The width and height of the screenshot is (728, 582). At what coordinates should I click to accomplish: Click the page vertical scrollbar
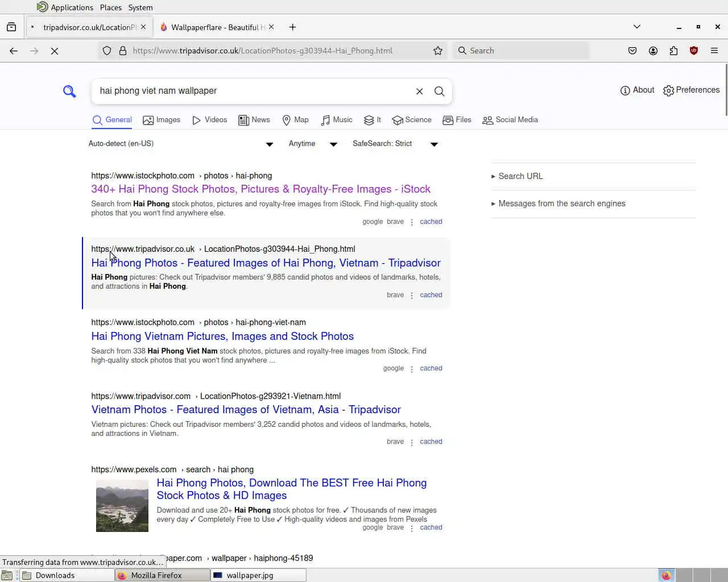(x=726, y=91)
